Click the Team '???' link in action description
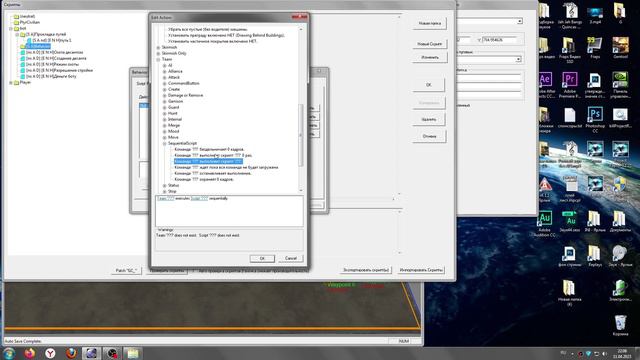 click(166, 198)
